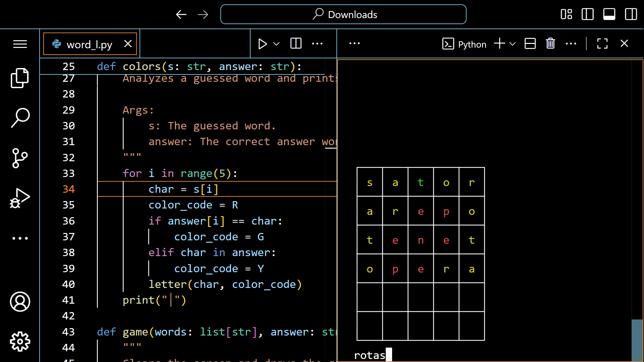Toggle the secondary side bar
Viewport: 644px width, 362px height.
pos(631,14)
